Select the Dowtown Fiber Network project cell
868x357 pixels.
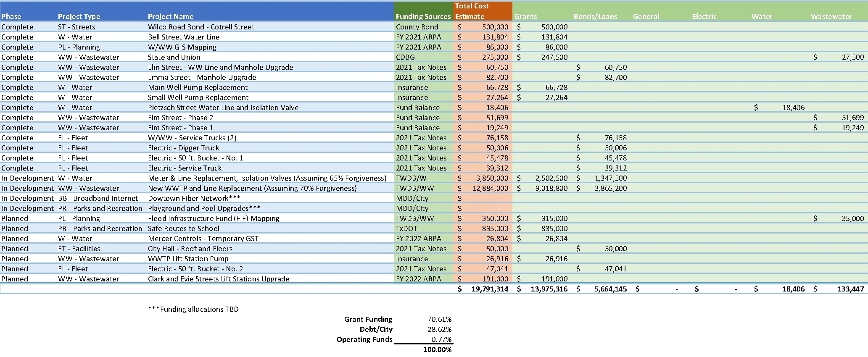[x=194, y=198]
